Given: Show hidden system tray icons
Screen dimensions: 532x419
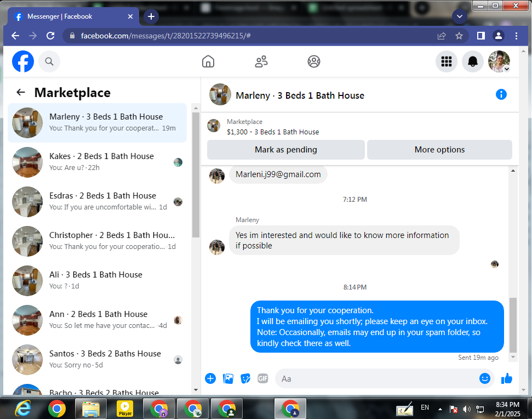Looking at the screenshot, I should click(440, 409).
